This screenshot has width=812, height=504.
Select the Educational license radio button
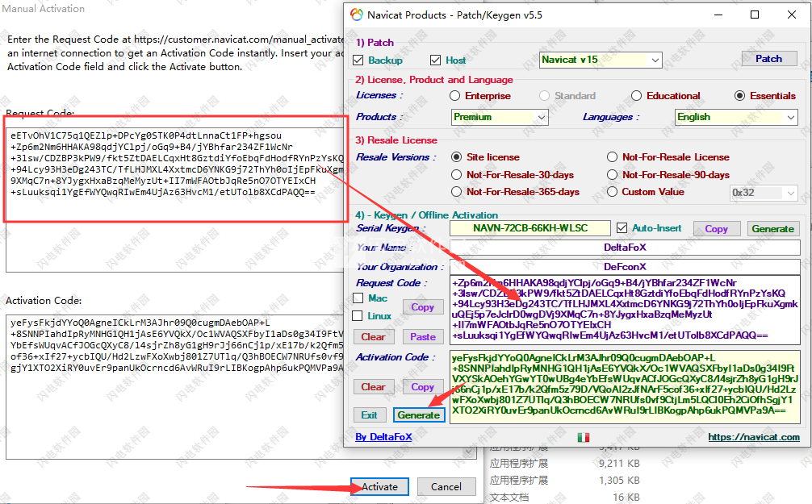[637, 96]
